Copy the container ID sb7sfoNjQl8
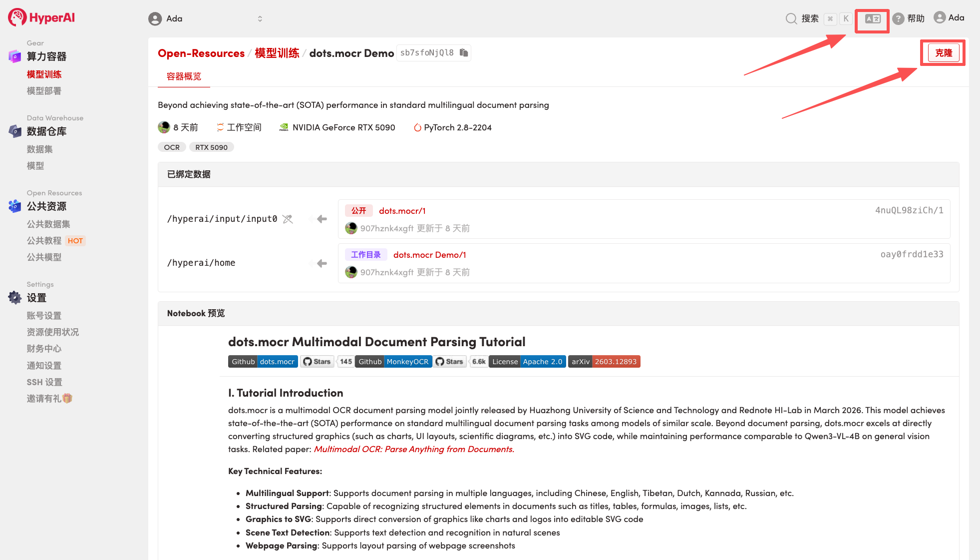980x560 pixels. coord(464,53)
